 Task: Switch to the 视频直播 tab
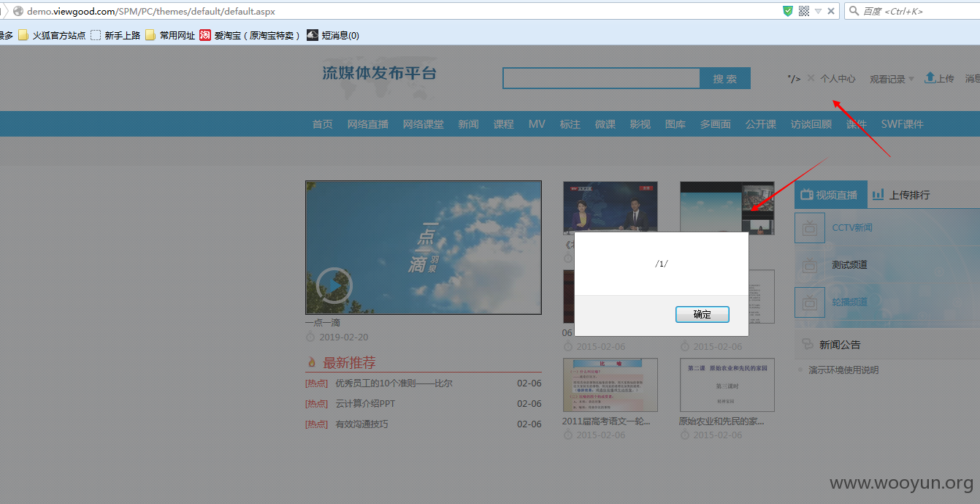tap(830, 195)
